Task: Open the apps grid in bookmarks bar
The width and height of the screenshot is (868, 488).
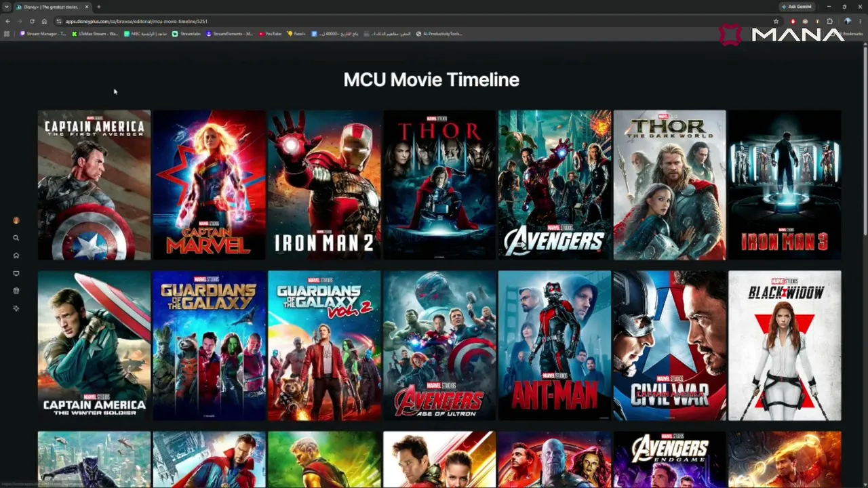Action: tap(7, 34)
